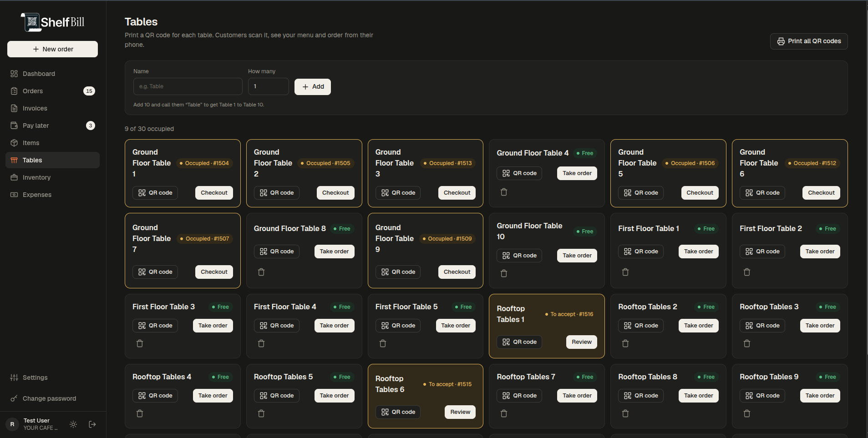Delete First Floor Table 3 trash icon

pyautogui.click(x=140, y=343)
